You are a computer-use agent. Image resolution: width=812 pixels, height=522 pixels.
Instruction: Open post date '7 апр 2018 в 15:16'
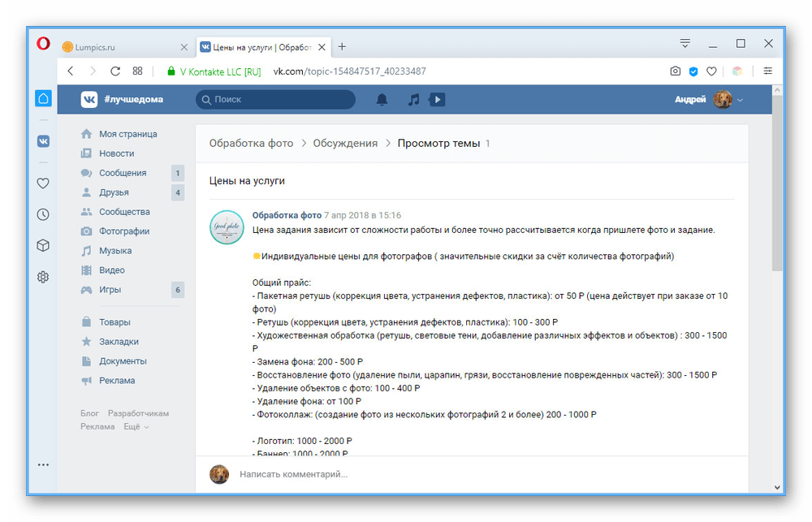tap(362, 215)
